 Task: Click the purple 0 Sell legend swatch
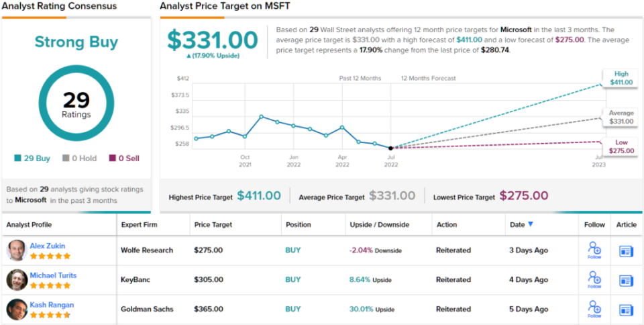112,158
